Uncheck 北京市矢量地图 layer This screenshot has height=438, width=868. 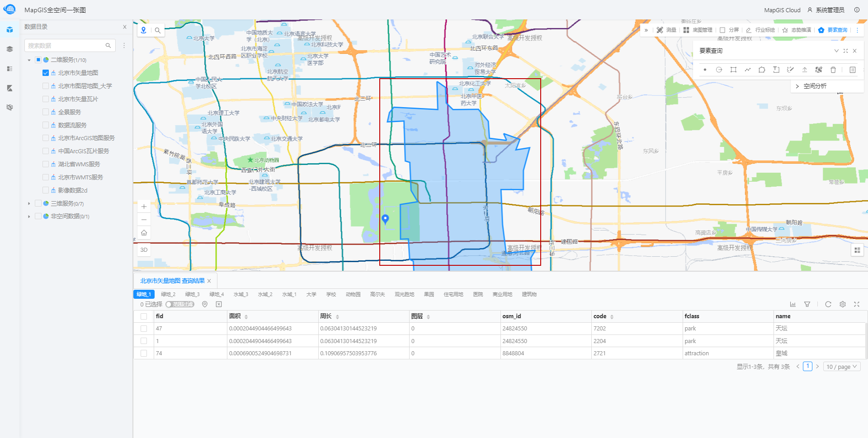point(46,73)
